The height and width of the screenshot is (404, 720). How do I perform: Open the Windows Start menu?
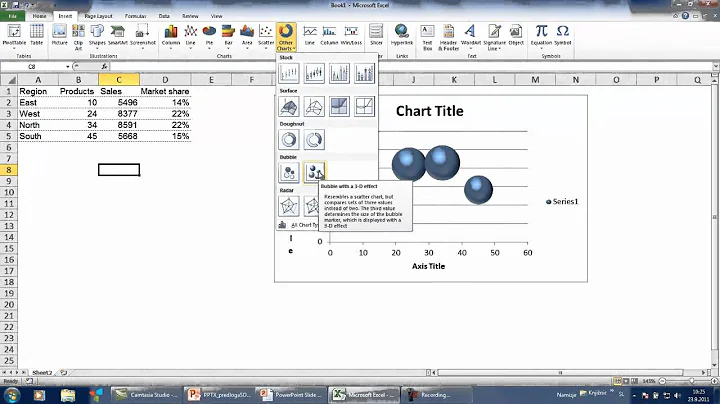[11, 395]
